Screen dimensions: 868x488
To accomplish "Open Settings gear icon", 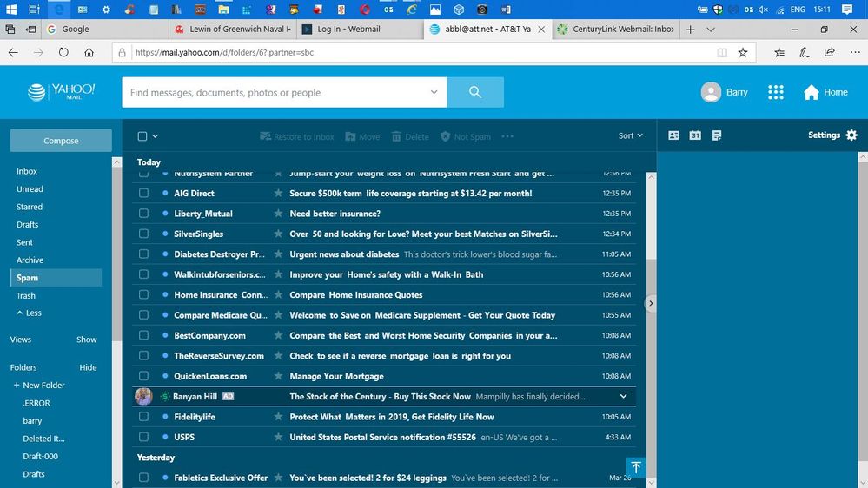I will [x=851, y=135].
